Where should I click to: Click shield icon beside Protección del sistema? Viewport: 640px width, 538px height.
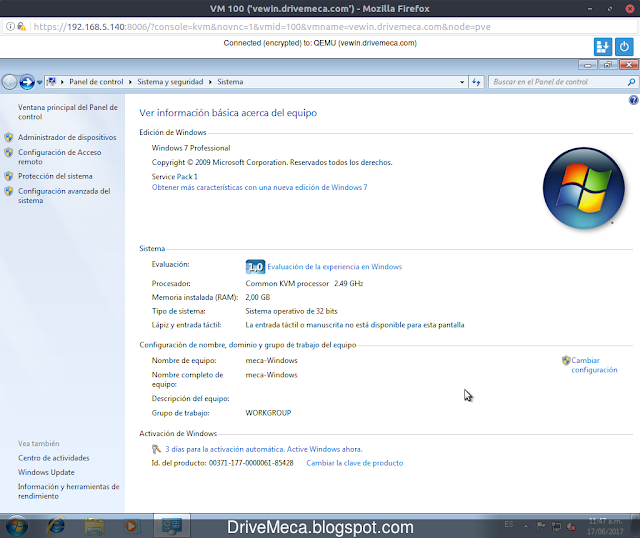(x=9, y=176)
